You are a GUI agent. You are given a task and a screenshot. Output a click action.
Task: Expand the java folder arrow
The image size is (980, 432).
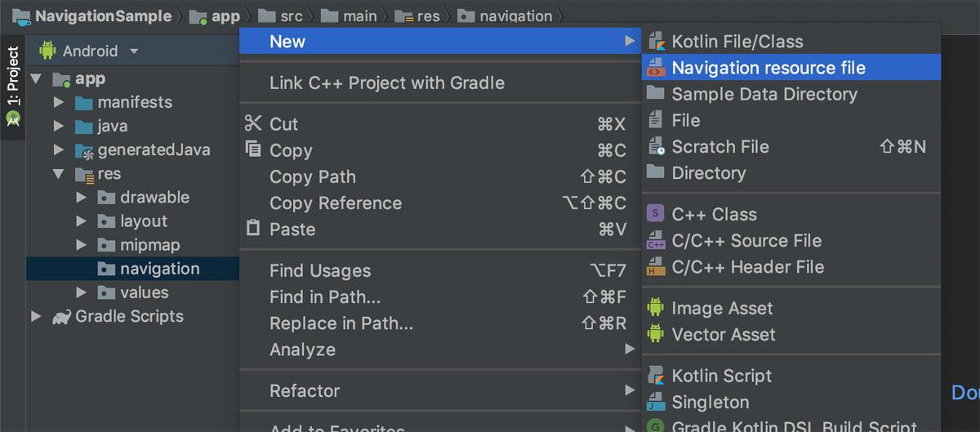[x=59, y=127]
